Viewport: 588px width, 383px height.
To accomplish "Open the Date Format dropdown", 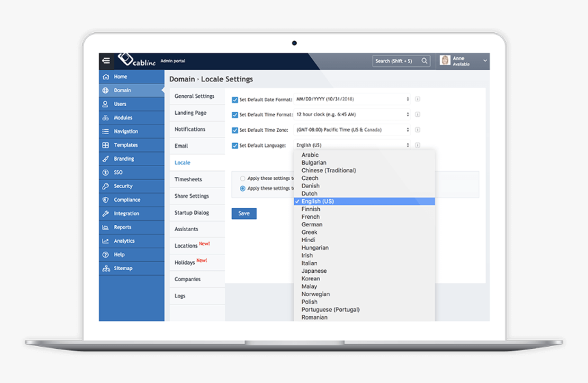I will (352, 99).
